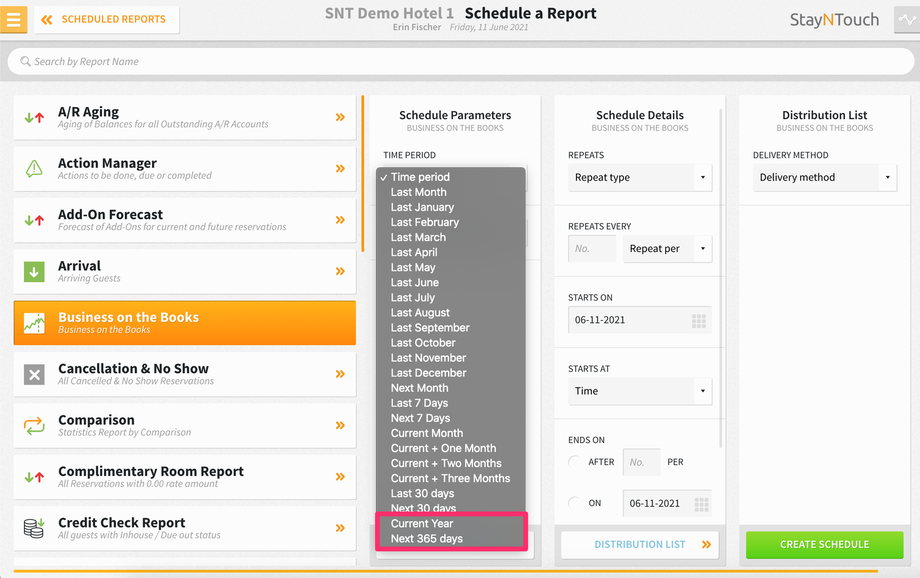920x578 pixels.
Task: Click the Ends On date field
Action: coord(667,503)
